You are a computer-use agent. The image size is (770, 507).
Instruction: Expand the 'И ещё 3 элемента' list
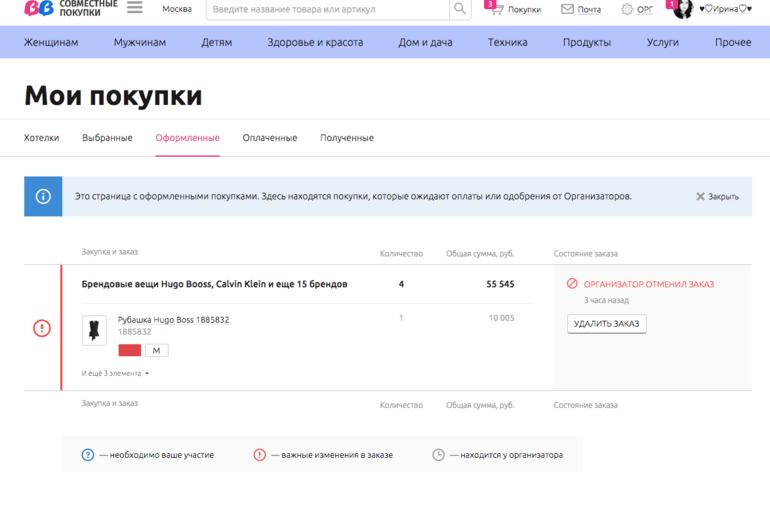point(115,373)
